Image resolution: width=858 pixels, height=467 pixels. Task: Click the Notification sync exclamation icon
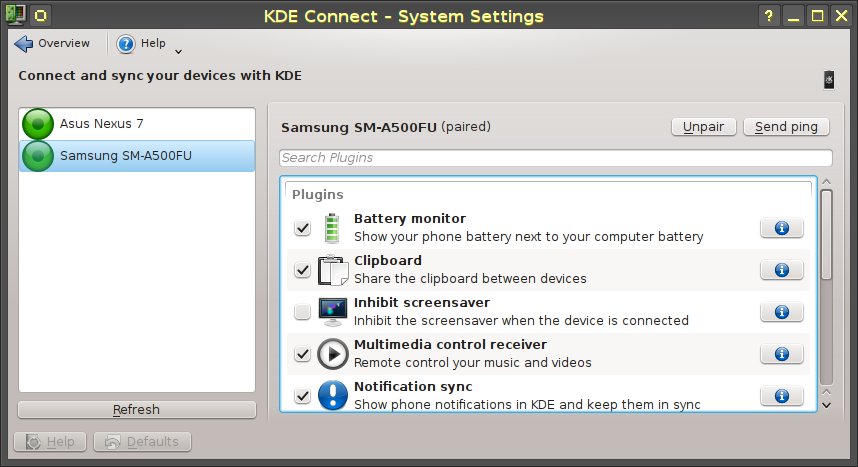333,395
